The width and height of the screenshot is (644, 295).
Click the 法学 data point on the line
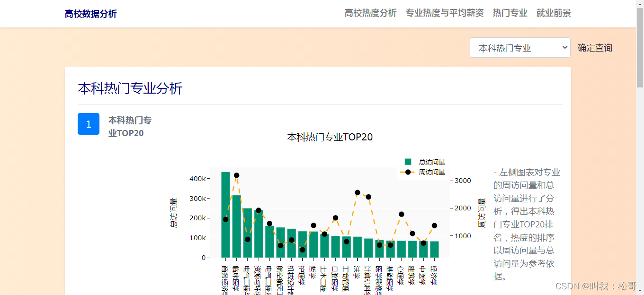pos(357,192)
